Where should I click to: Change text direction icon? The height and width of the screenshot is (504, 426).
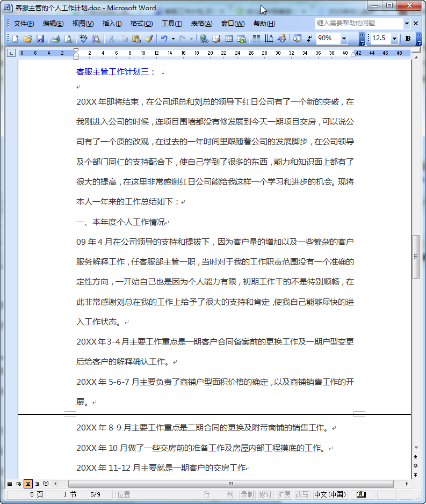[x=269, y=39]
